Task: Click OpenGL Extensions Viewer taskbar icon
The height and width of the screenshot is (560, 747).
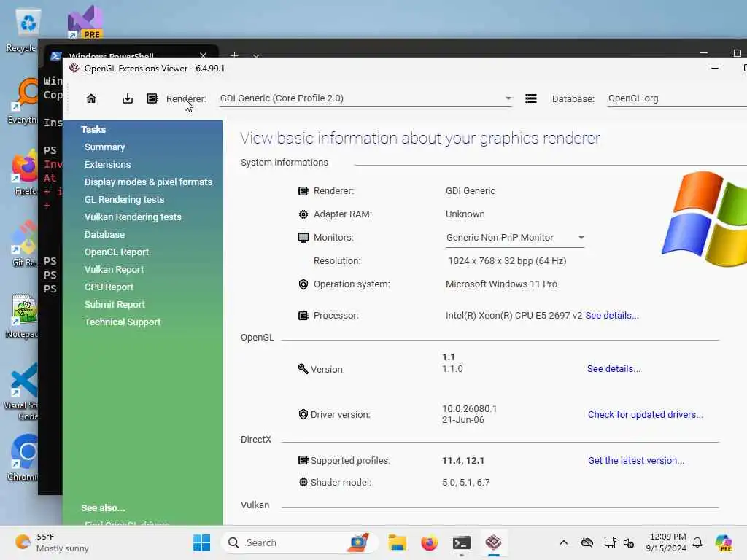Action: point(494,542)
